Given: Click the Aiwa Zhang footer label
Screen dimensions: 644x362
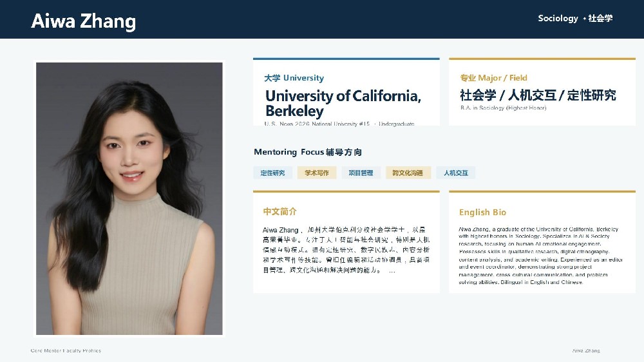Looking at the screenshot, I should [586, 350].
